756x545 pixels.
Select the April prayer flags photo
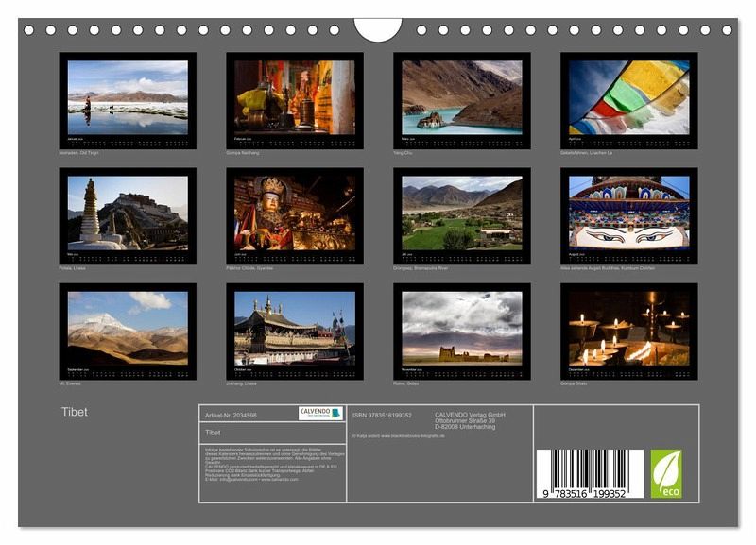[x=628, y=98]
